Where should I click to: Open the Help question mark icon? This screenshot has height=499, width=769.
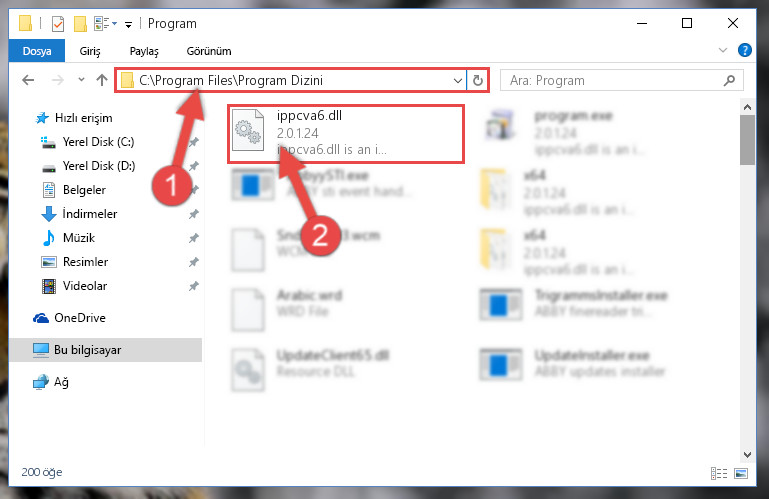(x=744, y=50)
